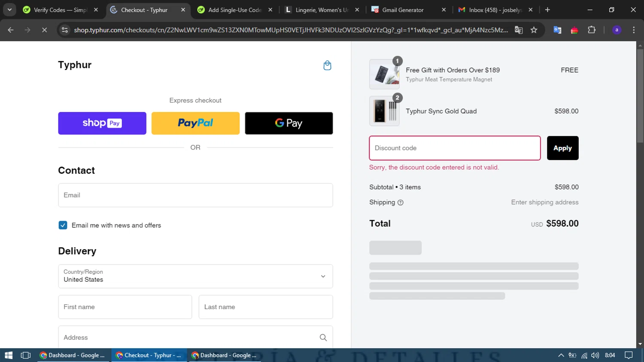Switch to the Lingerie, Women's tab

click(322, 9)
